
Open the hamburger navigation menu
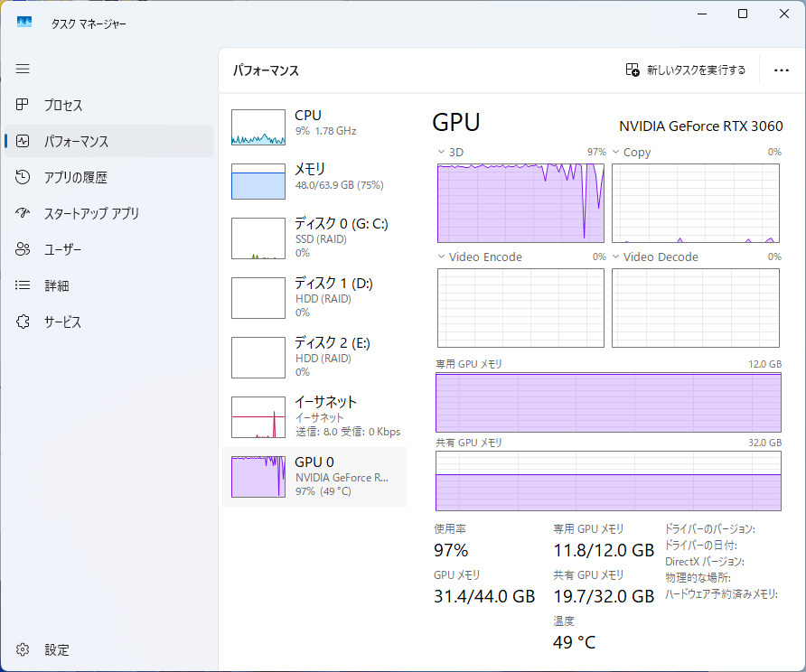(x=23, y=69)
